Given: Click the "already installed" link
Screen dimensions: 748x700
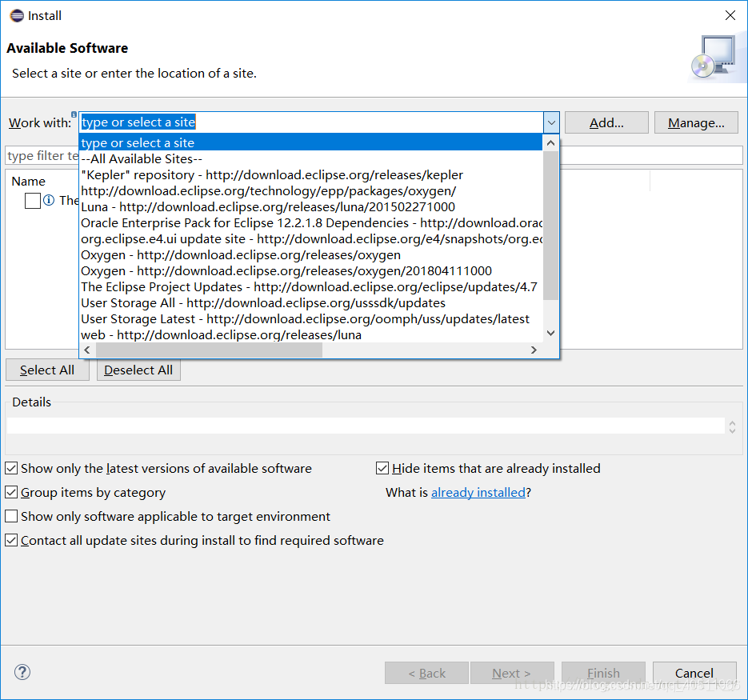Looking at the screenshot, I should tap(478, 492).
